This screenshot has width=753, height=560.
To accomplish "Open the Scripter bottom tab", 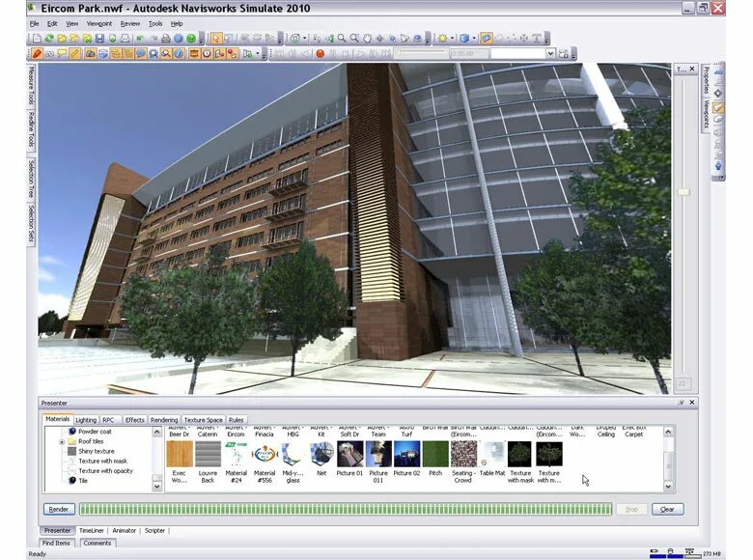I will pyautogui.click(x=154, y=531).
